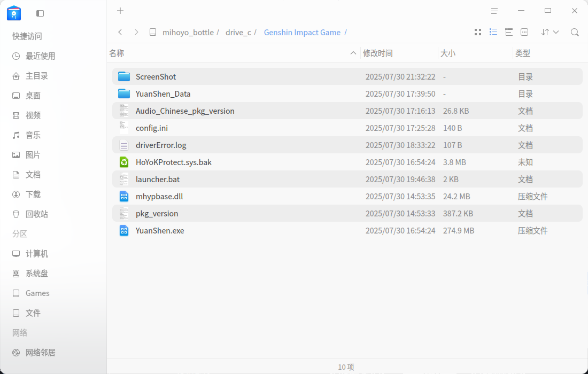Select the YuanShen_Data folder name
Screen dimensions: 588x374
point(163,94)
